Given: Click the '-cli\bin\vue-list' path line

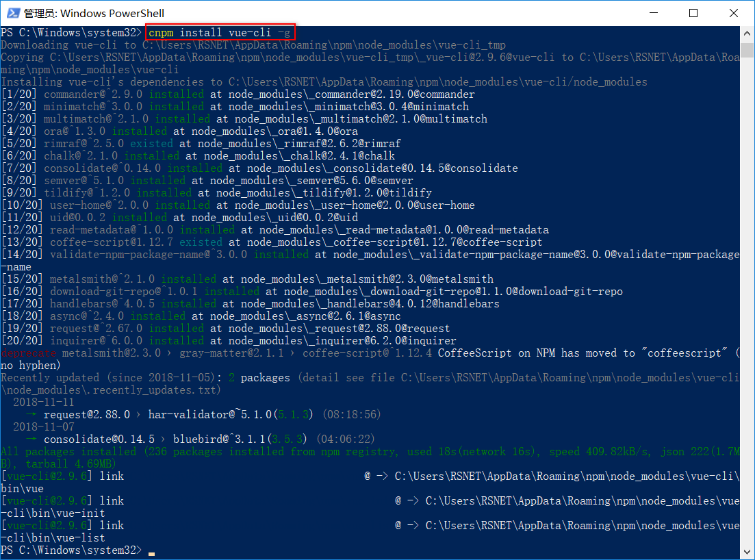Looking at the screenshot, I should pyautogui.click(x=53, y=538).
